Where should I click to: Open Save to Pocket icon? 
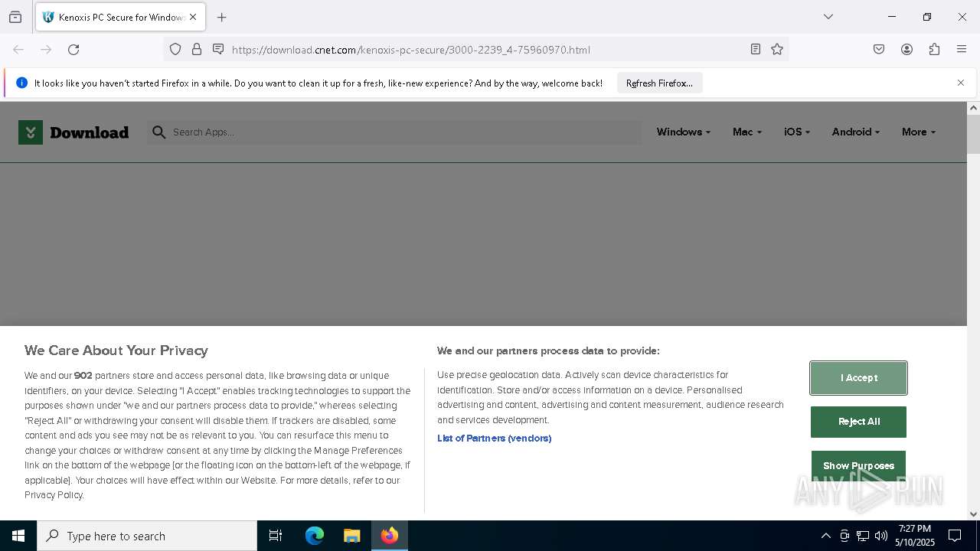tap(879, 50)
